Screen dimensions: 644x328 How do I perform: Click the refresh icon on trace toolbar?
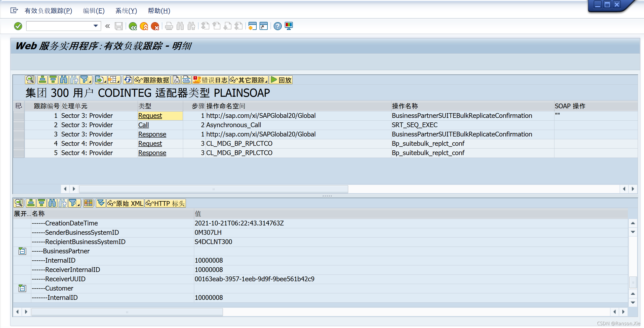pos(128,80)
